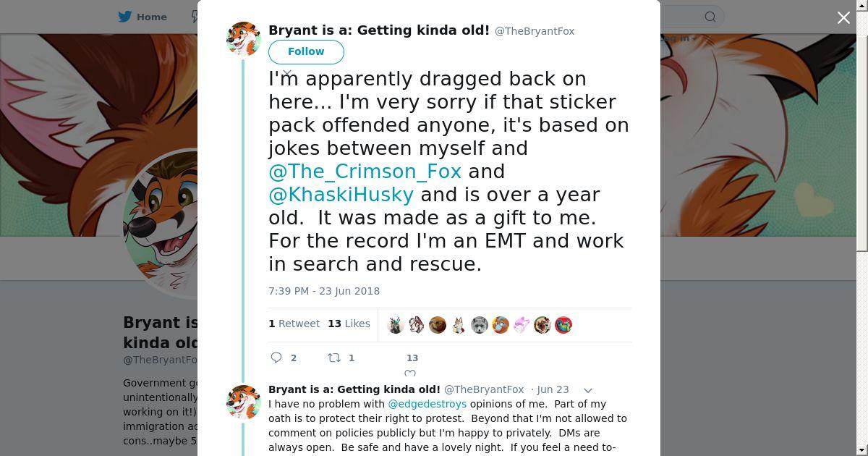Close the tweet overlay with X

click(843, 18)
